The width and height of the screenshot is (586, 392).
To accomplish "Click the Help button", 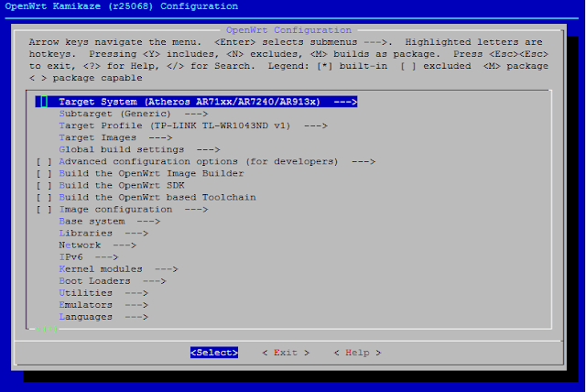I will [x=357, y=353].
